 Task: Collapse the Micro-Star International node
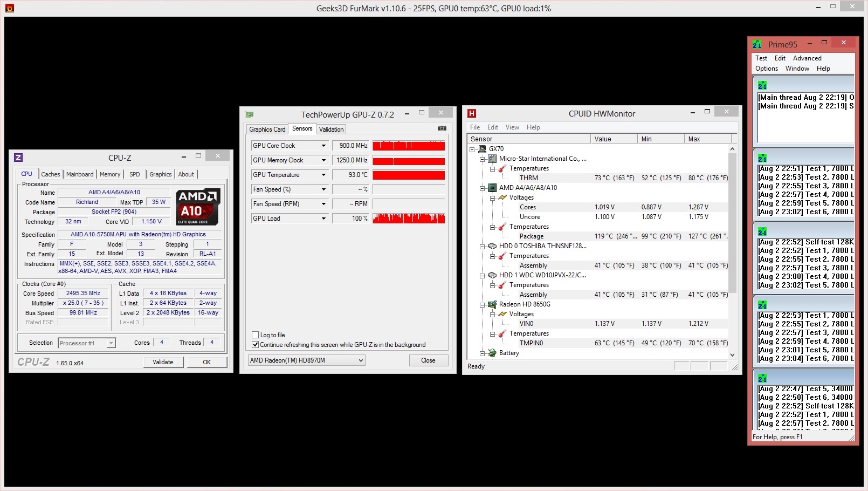[x=483, y=159]
